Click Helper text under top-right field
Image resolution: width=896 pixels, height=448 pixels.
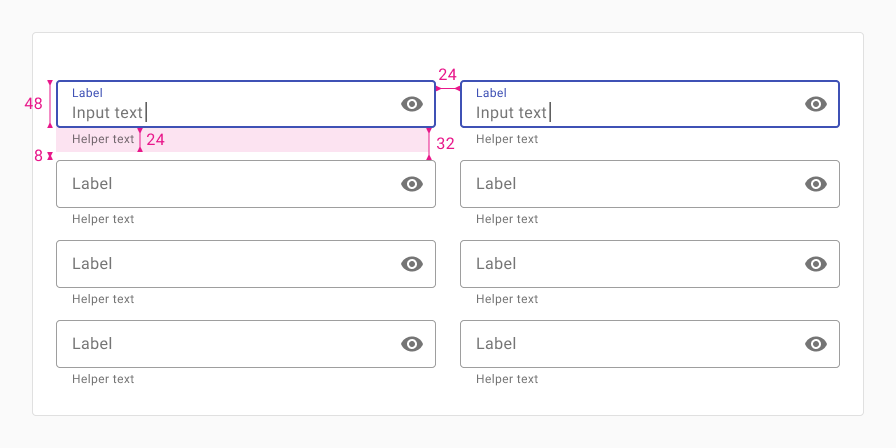(507, 139)
